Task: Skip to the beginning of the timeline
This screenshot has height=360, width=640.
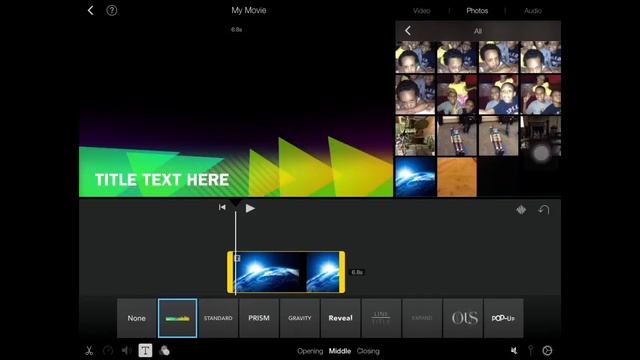Action: click(222, 207)
